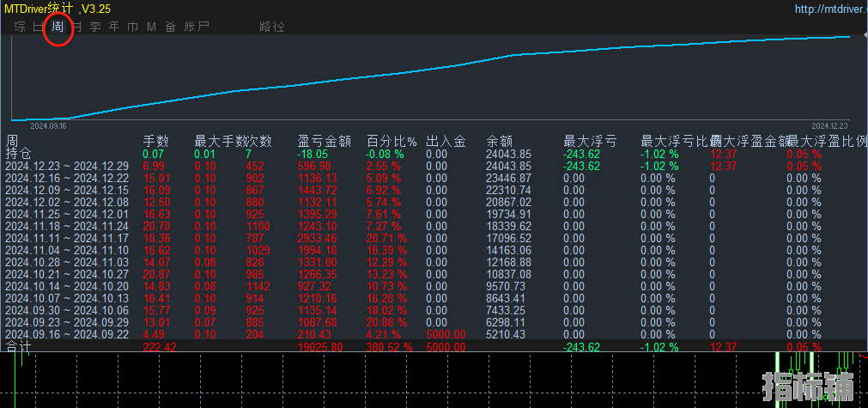Switch to the 日 daily tab

[x=38, y=27]
